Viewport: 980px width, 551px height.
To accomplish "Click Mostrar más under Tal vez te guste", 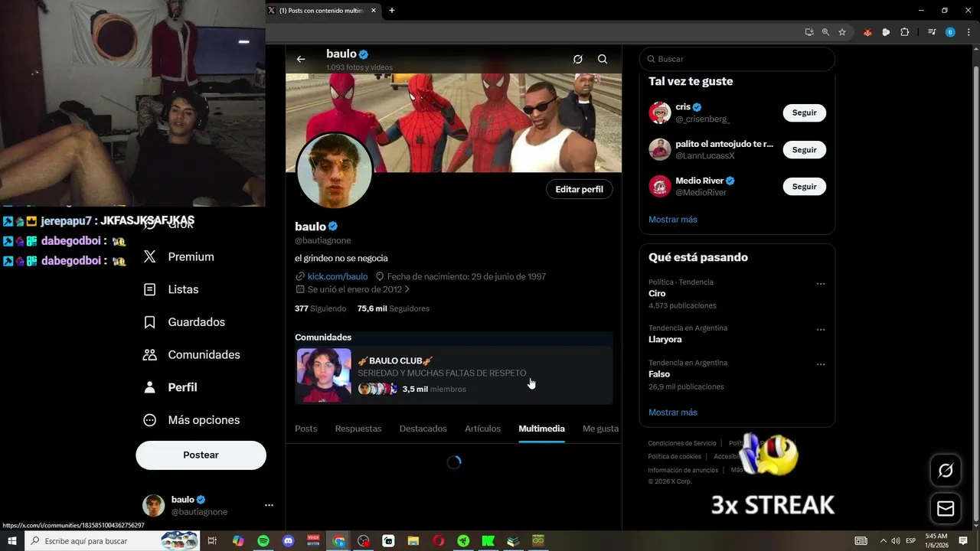I will coord(673,220).
